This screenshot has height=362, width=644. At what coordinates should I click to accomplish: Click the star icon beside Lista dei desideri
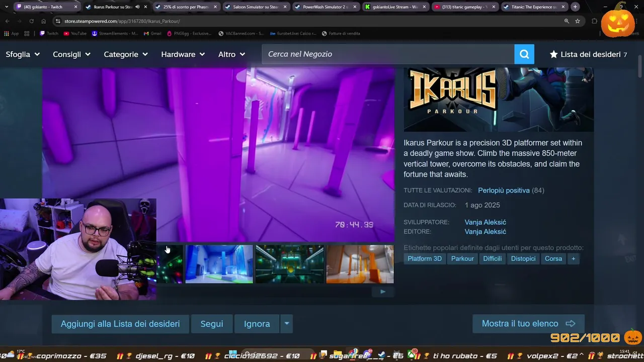pos(553,54)
